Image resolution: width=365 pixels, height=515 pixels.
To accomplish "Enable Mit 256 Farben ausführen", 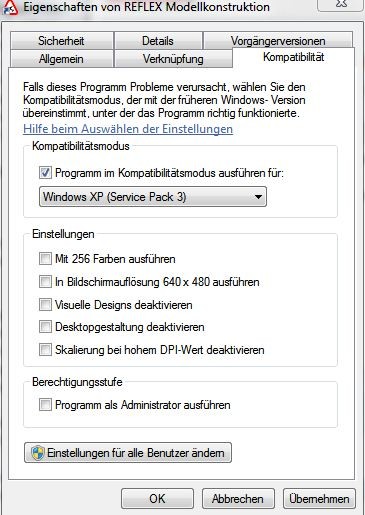I will coord(45,259).
